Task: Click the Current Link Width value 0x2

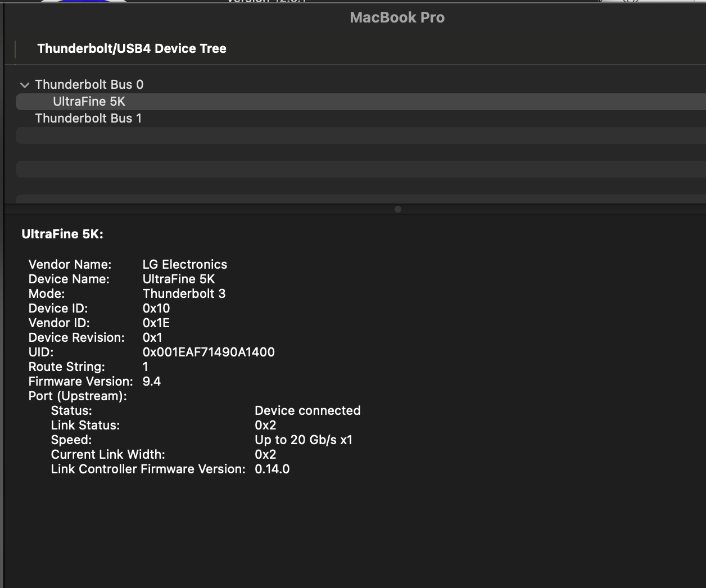Action: [265, 454]
